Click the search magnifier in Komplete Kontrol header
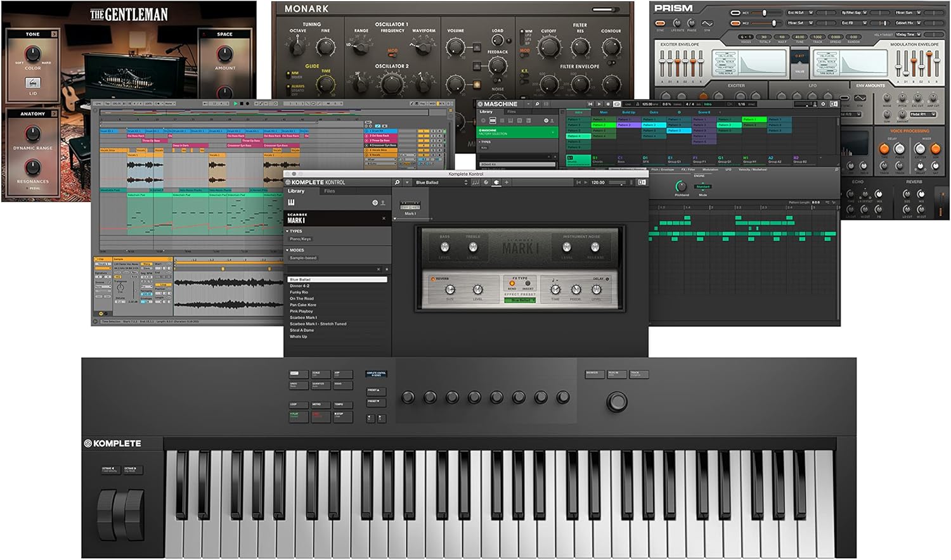 398,182
